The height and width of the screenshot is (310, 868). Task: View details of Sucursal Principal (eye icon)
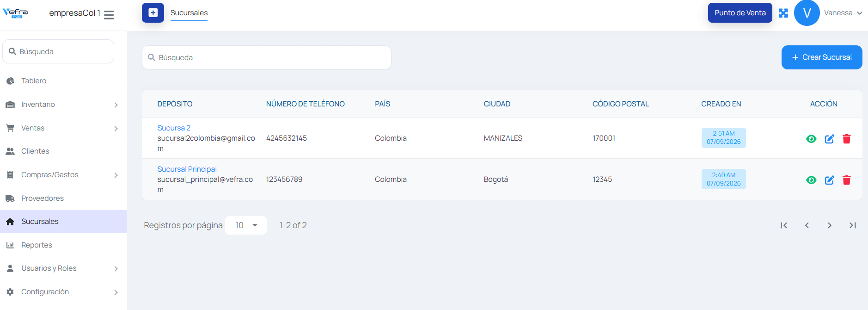[811, 180]
